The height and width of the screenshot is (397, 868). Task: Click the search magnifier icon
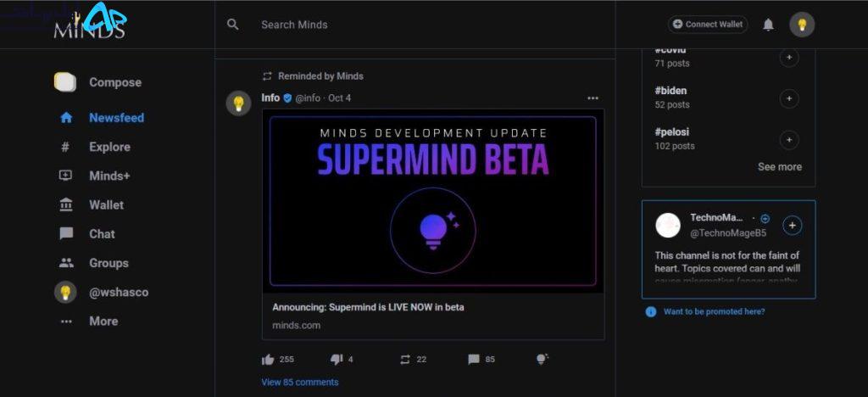click(x=233, y=25)
